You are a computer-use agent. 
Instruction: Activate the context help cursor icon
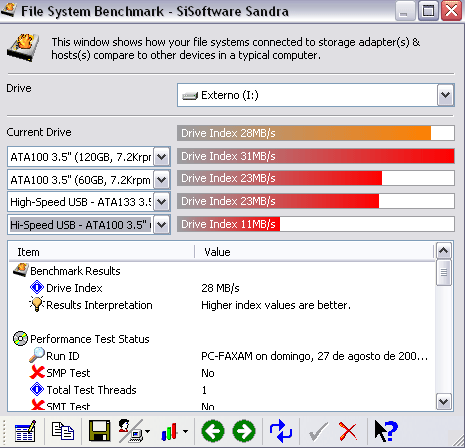385,431
